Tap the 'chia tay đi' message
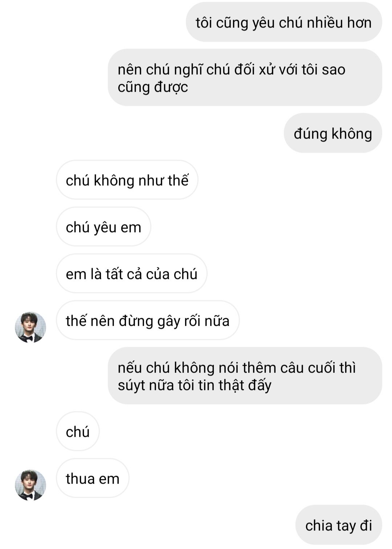392x549 pixels. [x=339, y=525]
